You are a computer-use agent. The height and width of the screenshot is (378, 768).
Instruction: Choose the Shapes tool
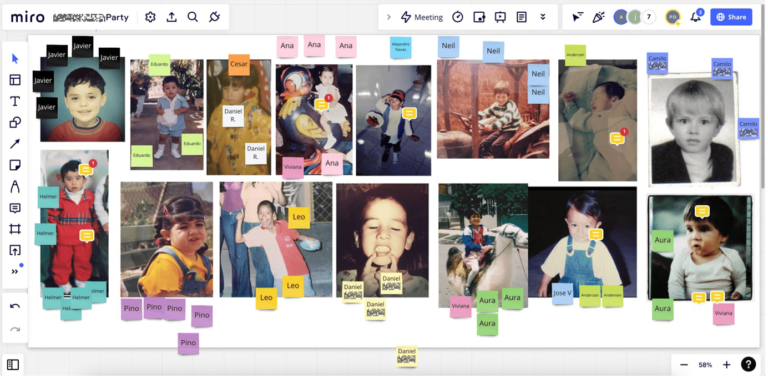15,122
